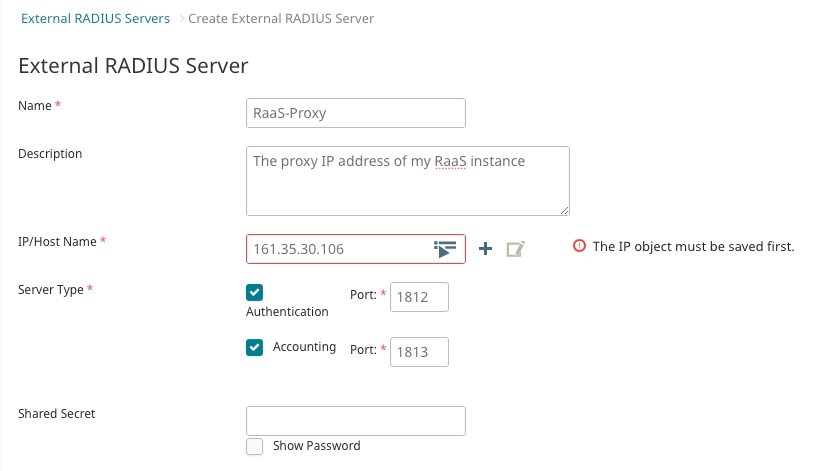Click the External RADIUS Server heading
Image resolution: width=834 pixels, height=471 pixels.
coord(133,66)
